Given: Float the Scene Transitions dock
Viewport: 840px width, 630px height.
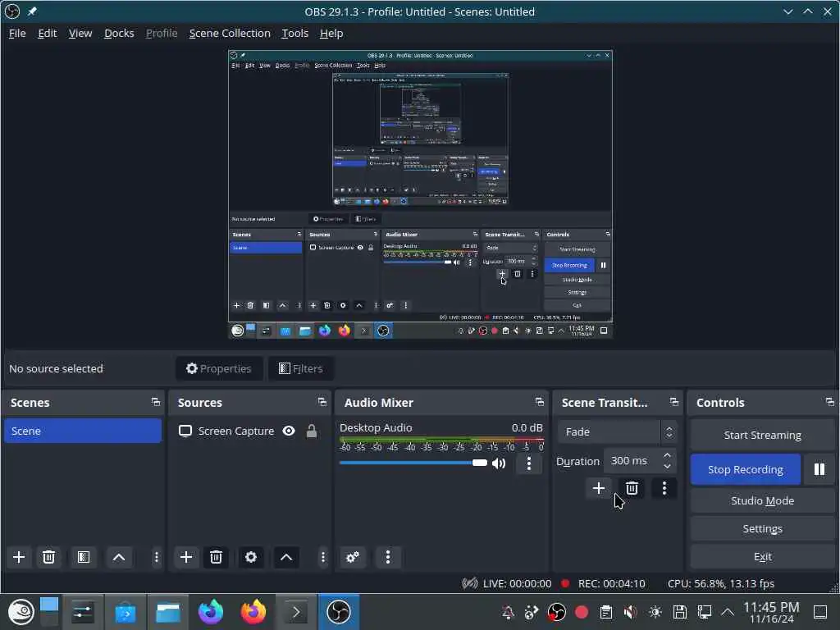Looking at the screenshot, I should 674,402.
